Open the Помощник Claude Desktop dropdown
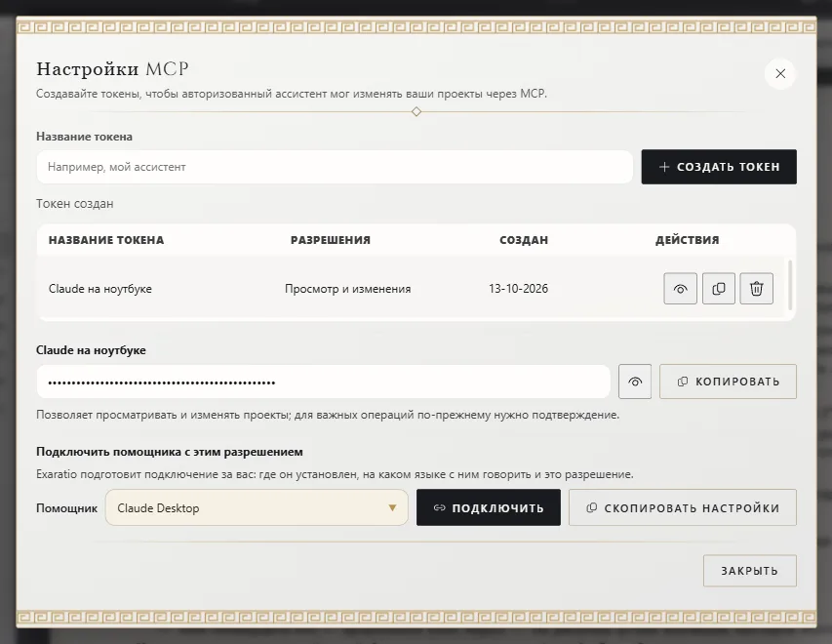The image size is (832, 644). pyautogui.click(x=257, y=507)
